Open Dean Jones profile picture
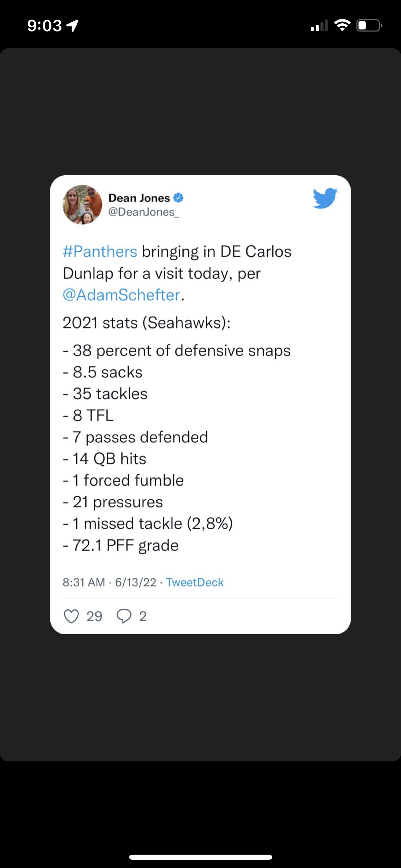The height and width of the screenshot is (868, 401). [x=82, y=205]
